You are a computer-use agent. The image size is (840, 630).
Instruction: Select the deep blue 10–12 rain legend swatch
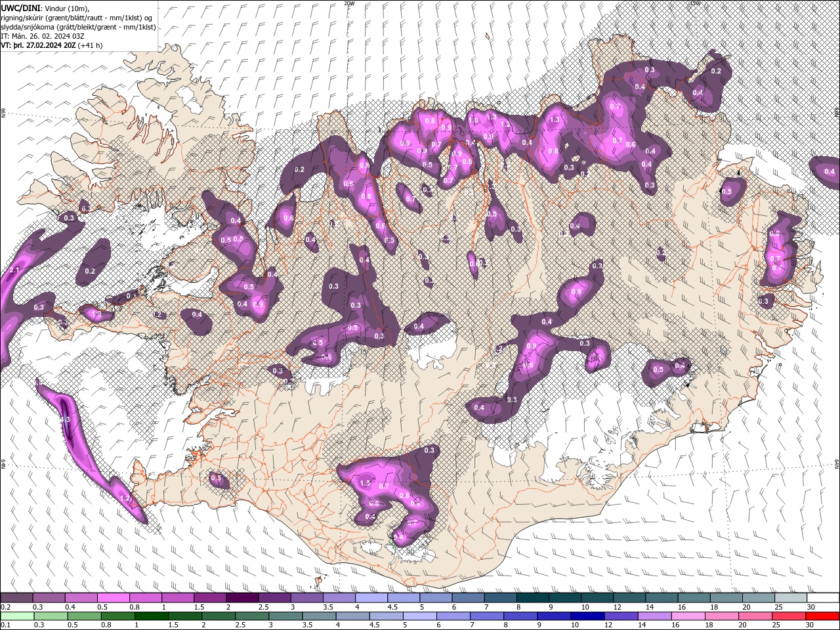(587, 616)
